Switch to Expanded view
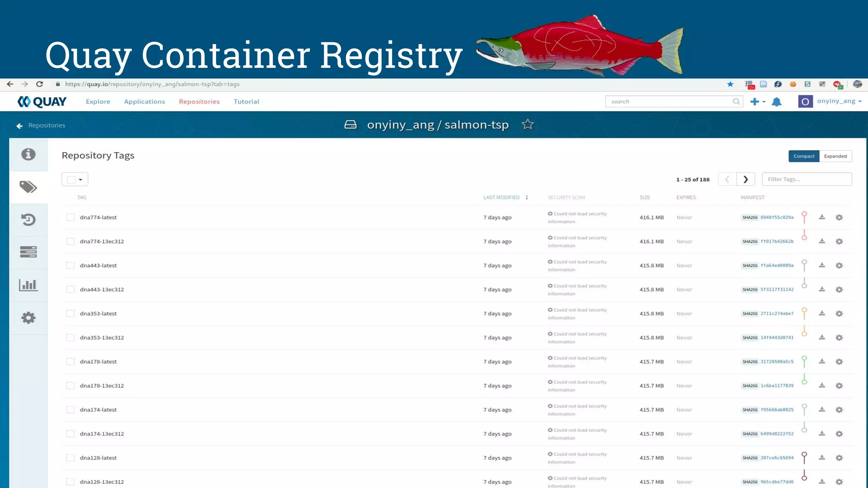Screen dimensions: 868x488 (835, 156)
